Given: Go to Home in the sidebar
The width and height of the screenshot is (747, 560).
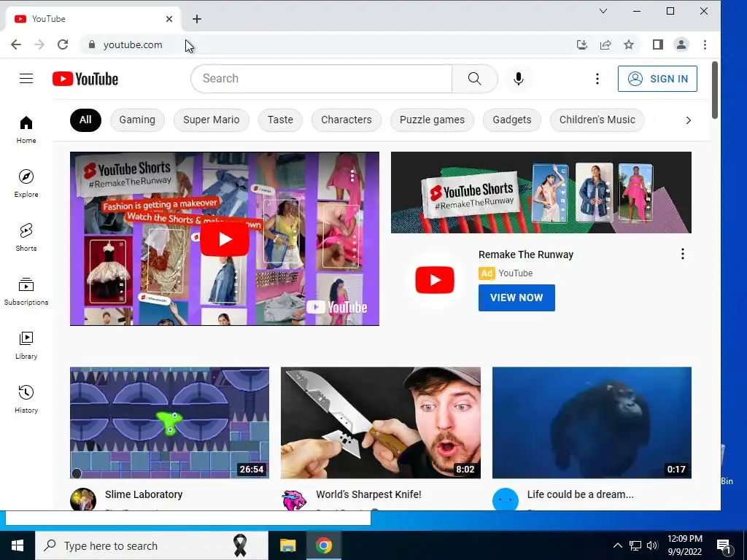Looking at the screenshot, I should (26, 130).
